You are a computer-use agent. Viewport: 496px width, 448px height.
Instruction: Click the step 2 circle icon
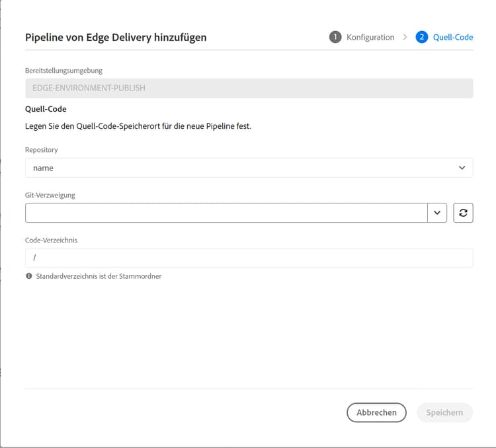[422, 37]
